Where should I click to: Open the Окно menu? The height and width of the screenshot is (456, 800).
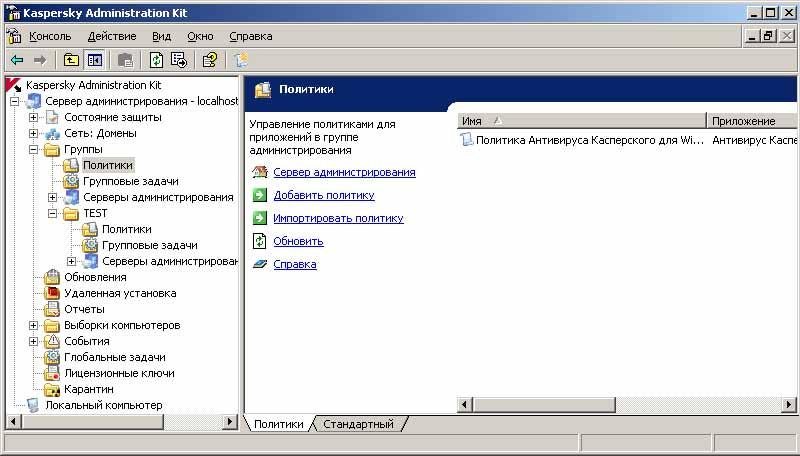(x=200, y=36)
